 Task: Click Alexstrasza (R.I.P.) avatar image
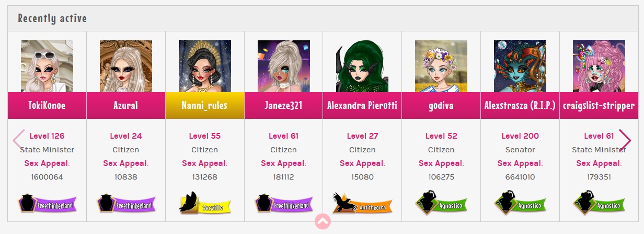coord(520,66)
